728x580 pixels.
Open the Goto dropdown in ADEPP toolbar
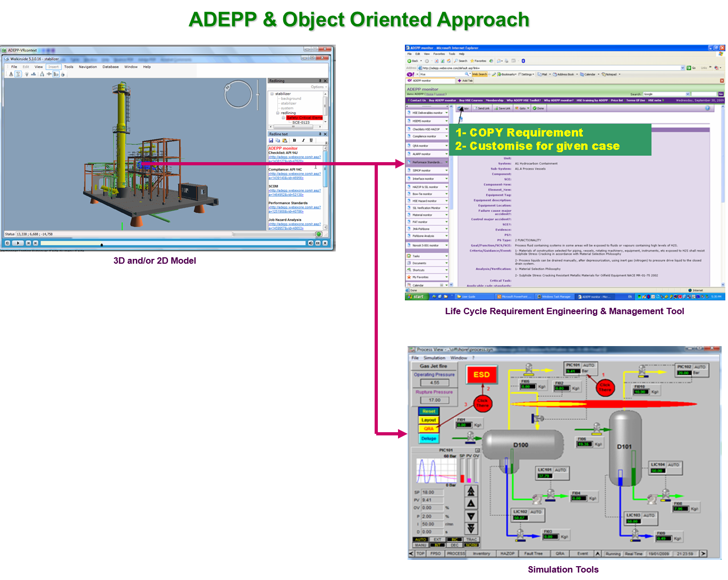(522, 108)
